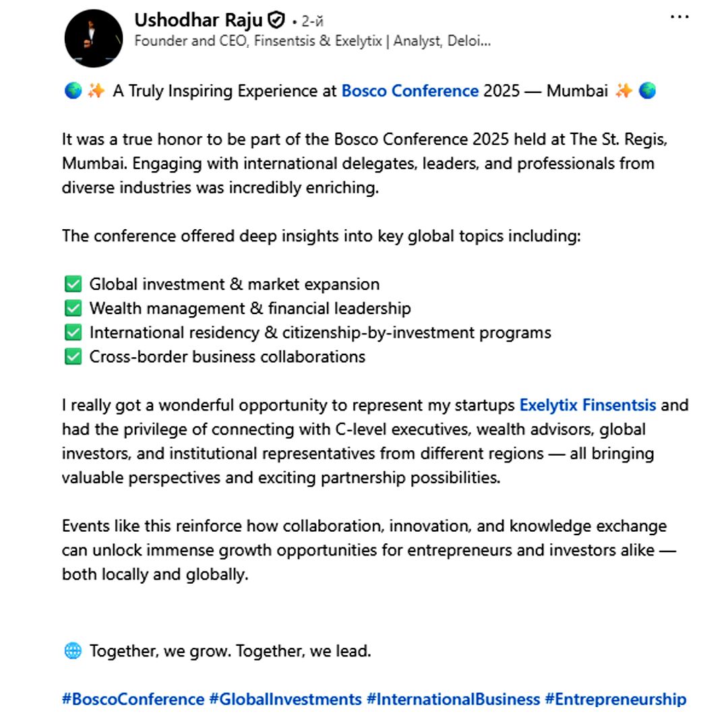The image size is (728, 728).
Task: Select the #GlobalInvestments hashtag
Action: [285, 699]
